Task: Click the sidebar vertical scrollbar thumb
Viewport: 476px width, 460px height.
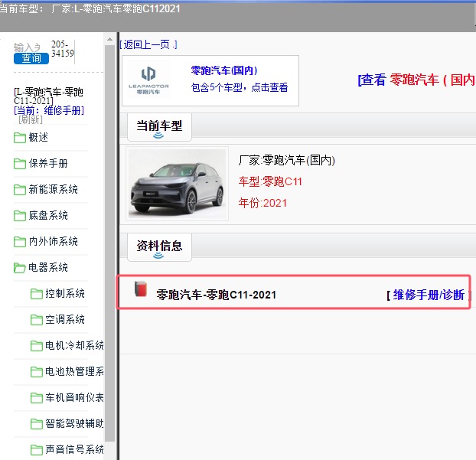Action: click(x=109, y=243)
